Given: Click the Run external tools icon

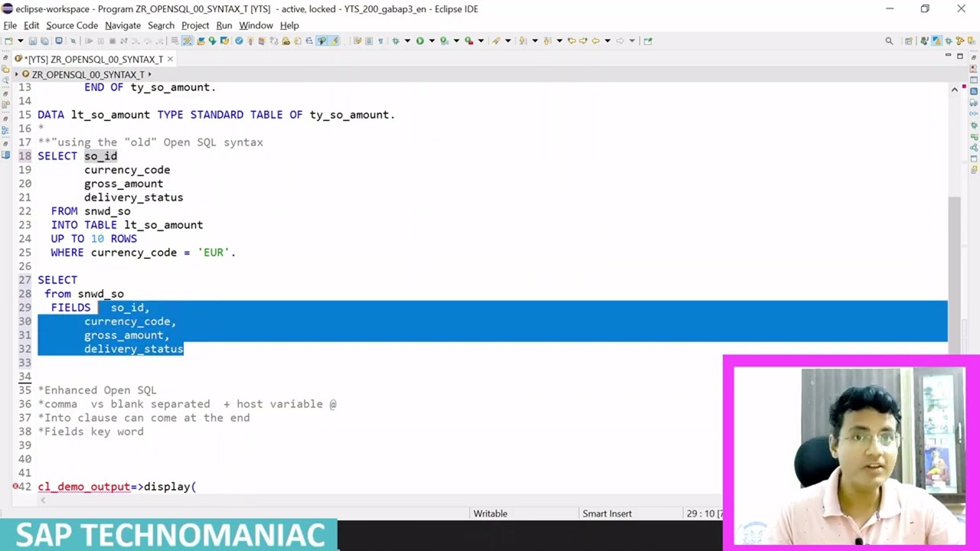Looking at the screenshot, I should tap(469, 41).
